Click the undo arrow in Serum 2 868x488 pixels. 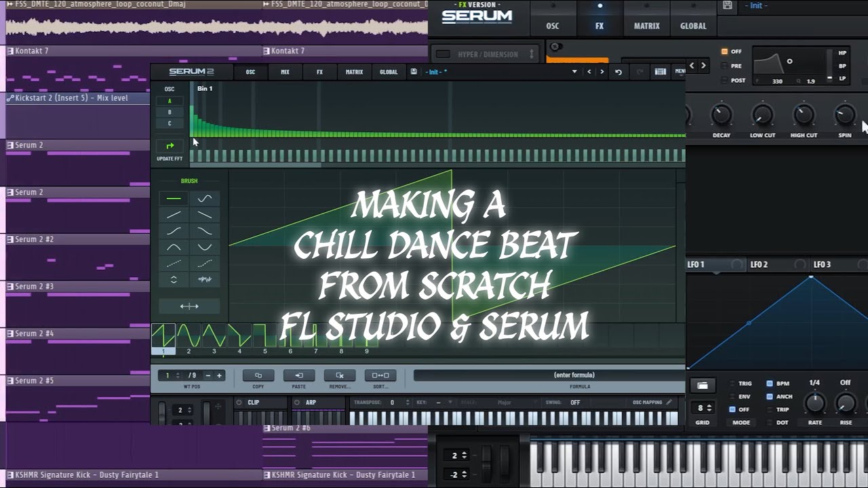[618, 72]
